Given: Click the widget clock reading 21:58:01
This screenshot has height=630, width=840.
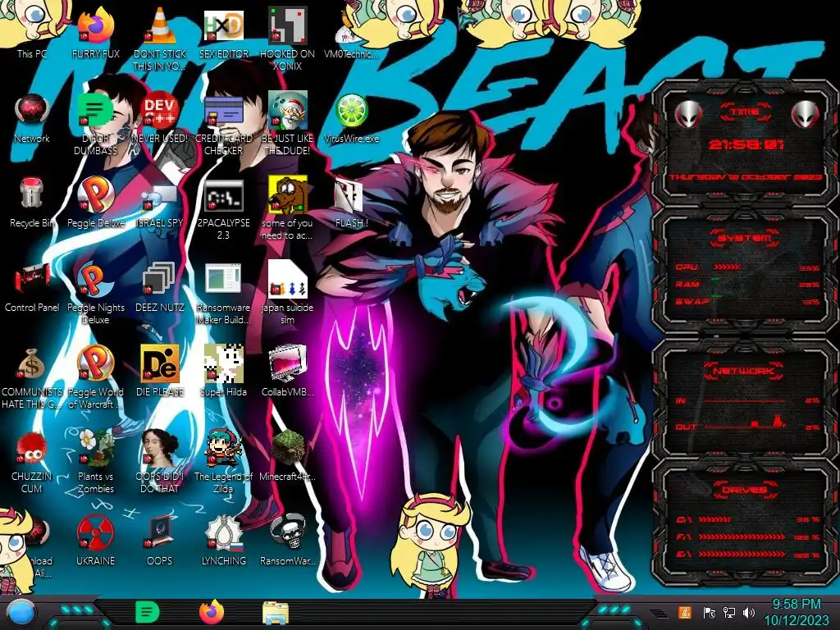Looking at the screenshot, I should click(x=746, y=144).
